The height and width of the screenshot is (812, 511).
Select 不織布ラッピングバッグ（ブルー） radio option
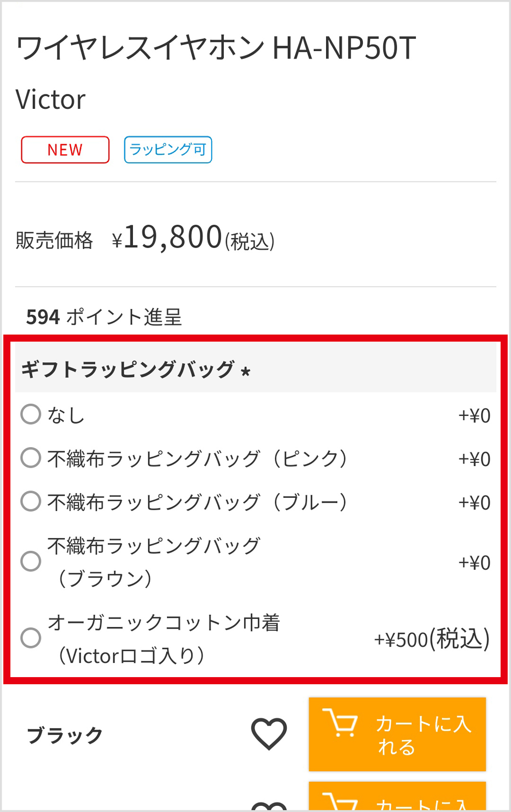pyautogui.click(x=31, y=501)
